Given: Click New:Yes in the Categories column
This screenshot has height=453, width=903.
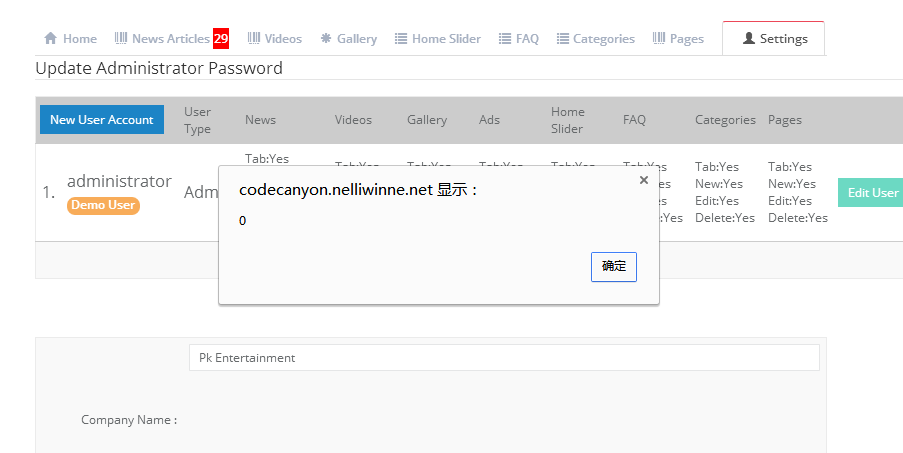Looking at the screenshot, I should 719,184.
